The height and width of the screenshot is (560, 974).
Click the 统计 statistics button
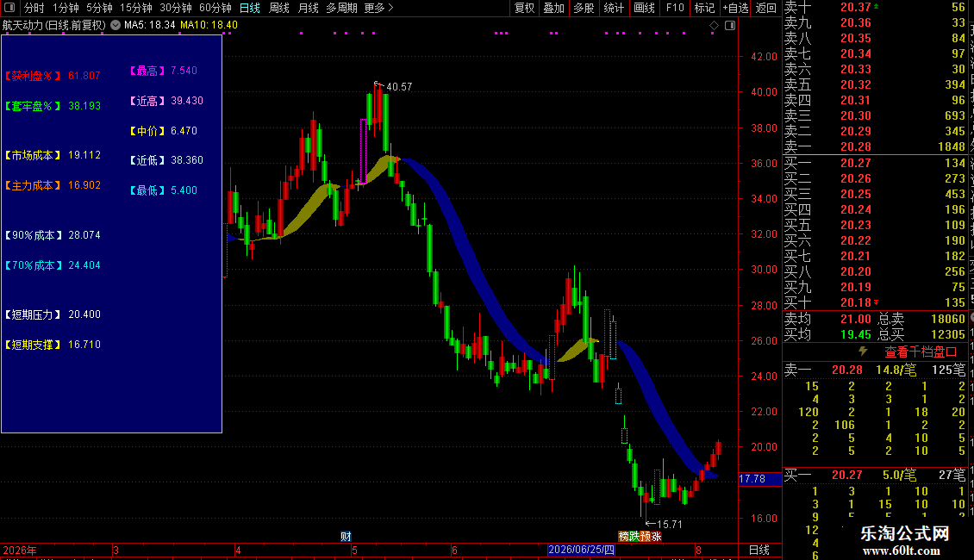[x=614, y=8]
